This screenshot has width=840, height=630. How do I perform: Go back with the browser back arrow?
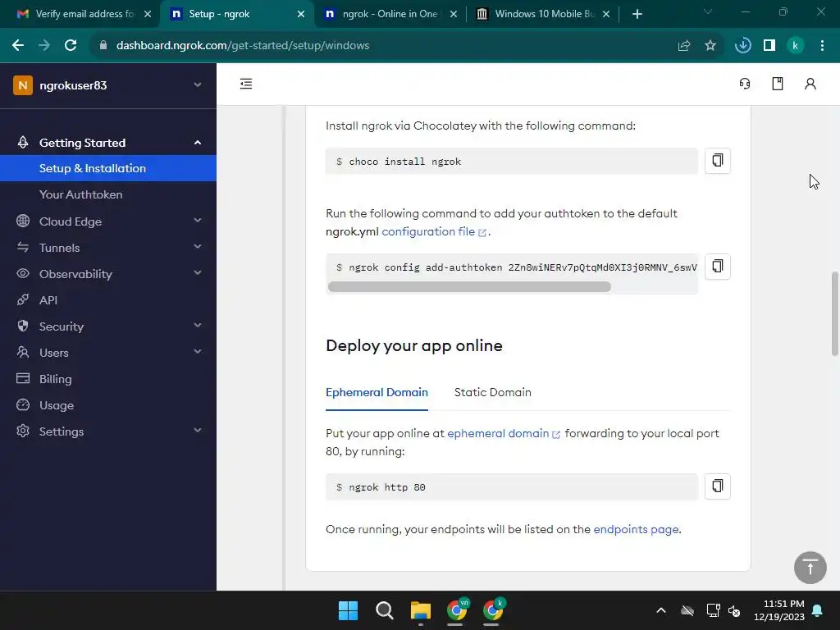[x=18, y=46]
